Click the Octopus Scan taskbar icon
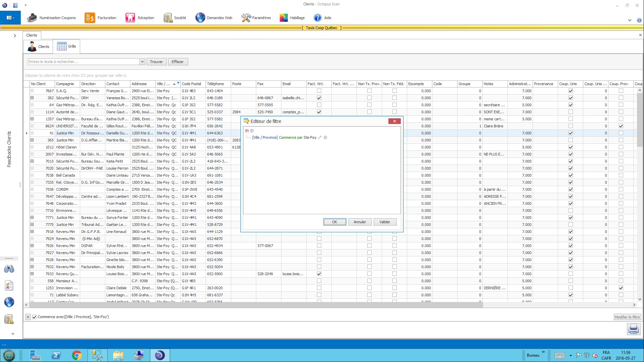This screenshot has height=362, width=644. pos(160,355)
